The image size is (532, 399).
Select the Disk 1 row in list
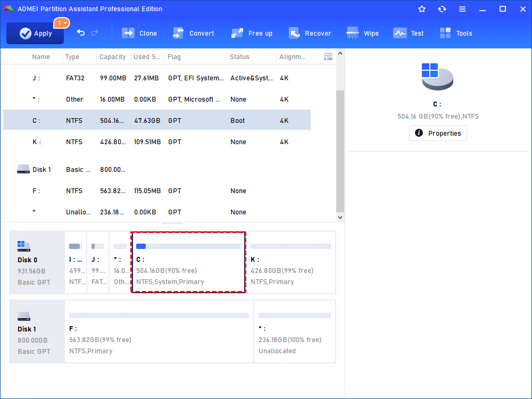157,169
